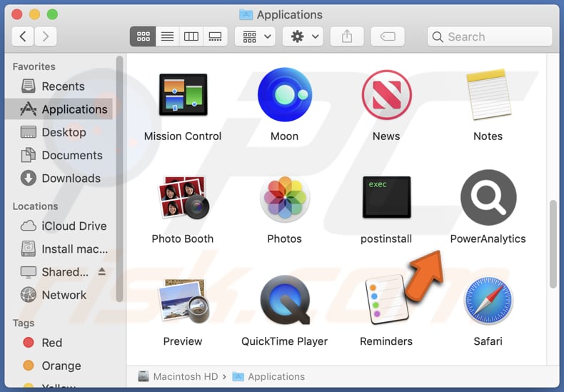Click the Mission Control label text
This screenshot has width=564, height=392.
tap(183, 136)
